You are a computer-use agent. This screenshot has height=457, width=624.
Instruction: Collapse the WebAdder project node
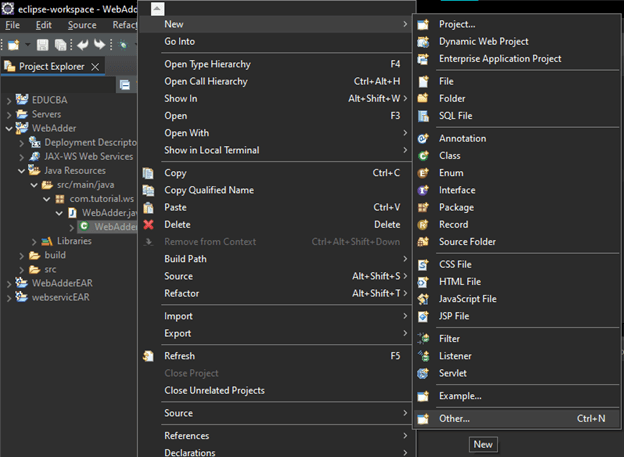click(x=9, y=129)
